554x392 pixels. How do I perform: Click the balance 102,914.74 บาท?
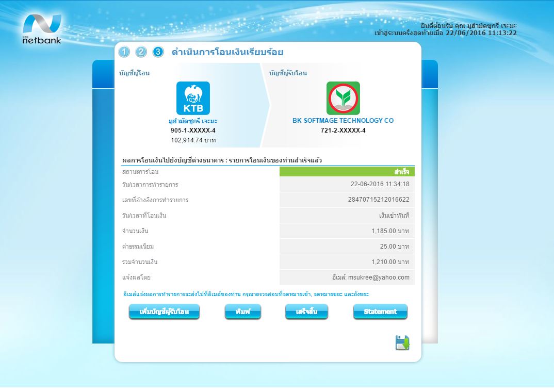[x=193, y=140]
